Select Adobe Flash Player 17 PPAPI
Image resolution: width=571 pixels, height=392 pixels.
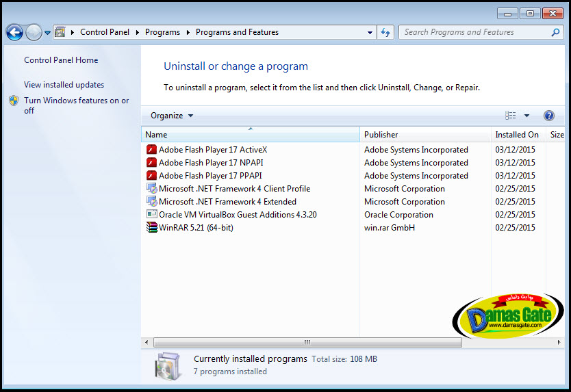click(210, 176)
